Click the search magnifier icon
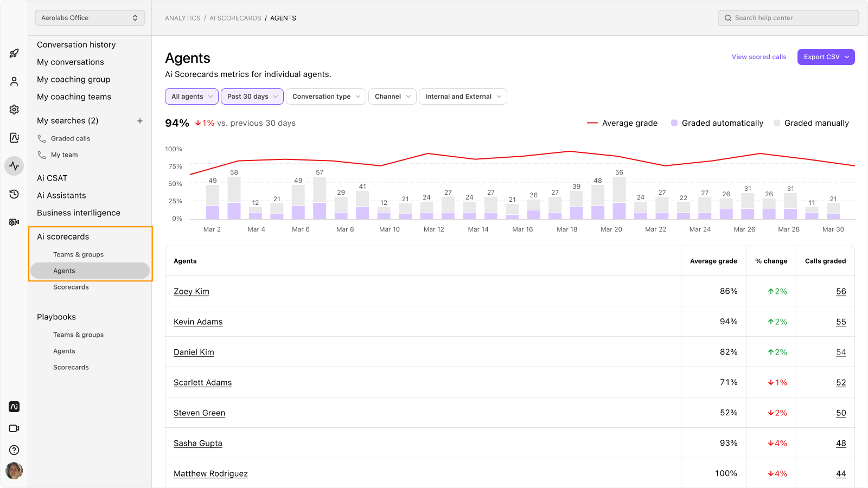Image resolution: width=868 pixels, height=488 pixels. point(728,18)
